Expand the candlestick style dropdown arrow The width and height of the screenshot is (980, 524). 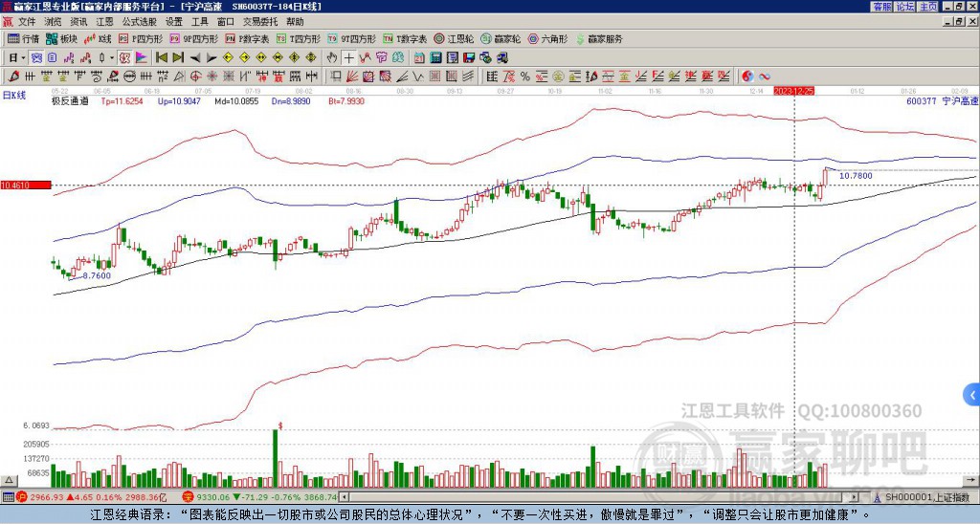pyautogui.click(x=112, y=57)
